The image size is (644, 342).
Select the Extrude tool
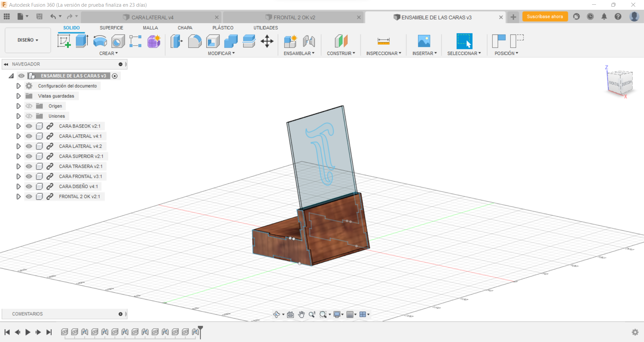[x=82, y=41]
